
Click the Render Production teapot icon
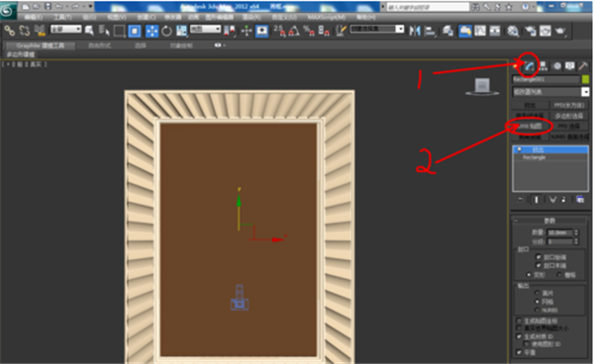[x=560, y=31]
